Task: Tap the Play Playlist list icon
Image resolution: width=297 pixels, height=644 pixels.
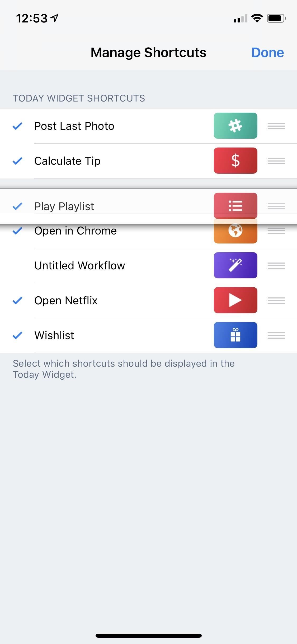Action: pyautogui.click(x=235, y=206)
